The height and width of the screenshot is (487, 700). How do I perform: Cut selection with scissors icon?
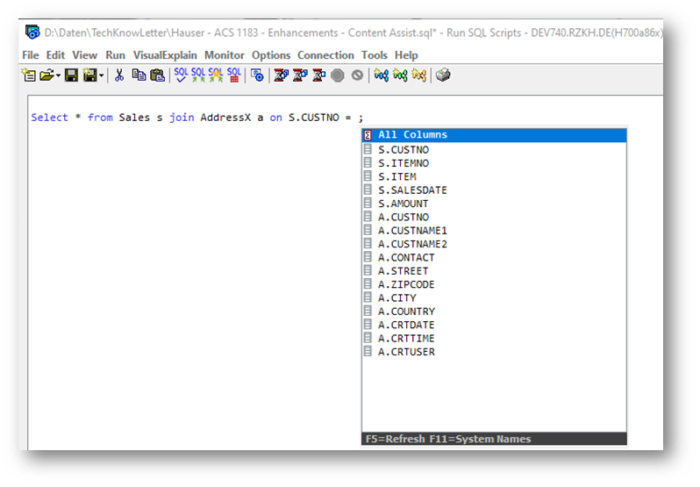pyautogui.click(x=119, y=75)
